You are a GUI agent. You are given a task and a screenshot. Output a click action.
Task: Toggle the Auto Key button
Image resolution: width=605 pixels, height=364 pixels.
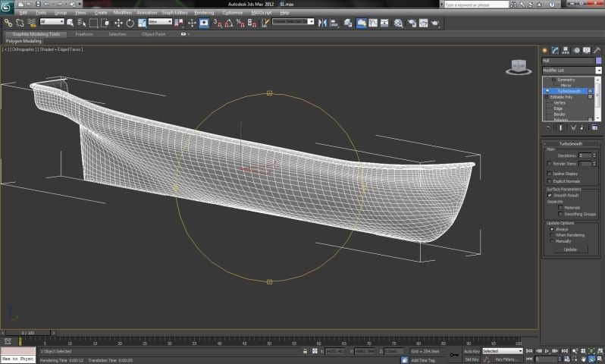[x=472, y=351]
